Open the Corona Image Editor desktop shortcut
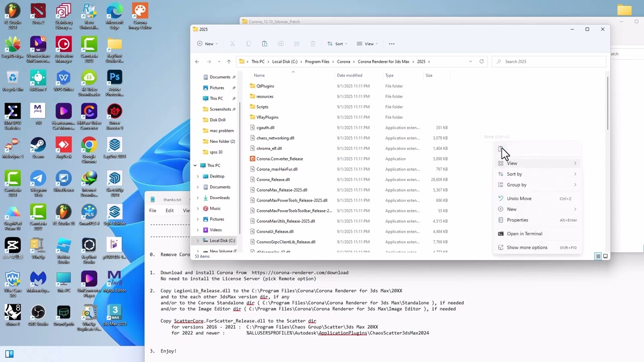This screenshot has width=644, height=362. point(140,16)
